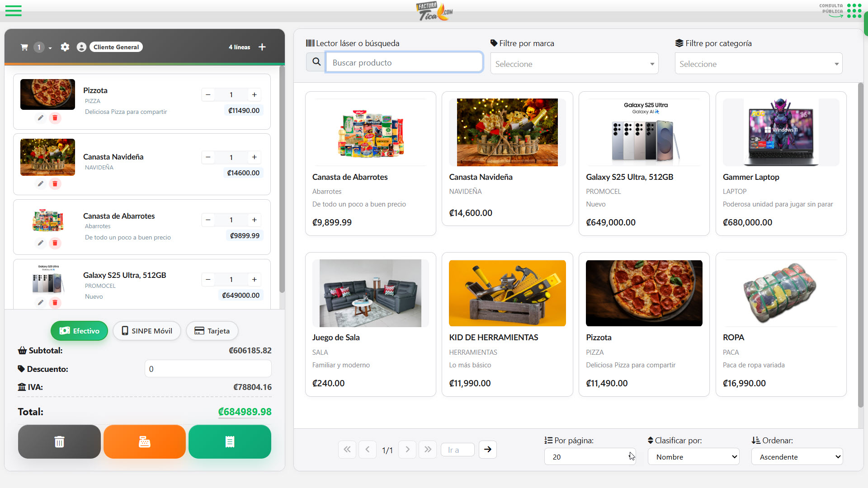The width and height of the screenshot is (868, 488).
Task: Increase Canasta de Abarrotes quantity with plus
Action: click(255, 220)
